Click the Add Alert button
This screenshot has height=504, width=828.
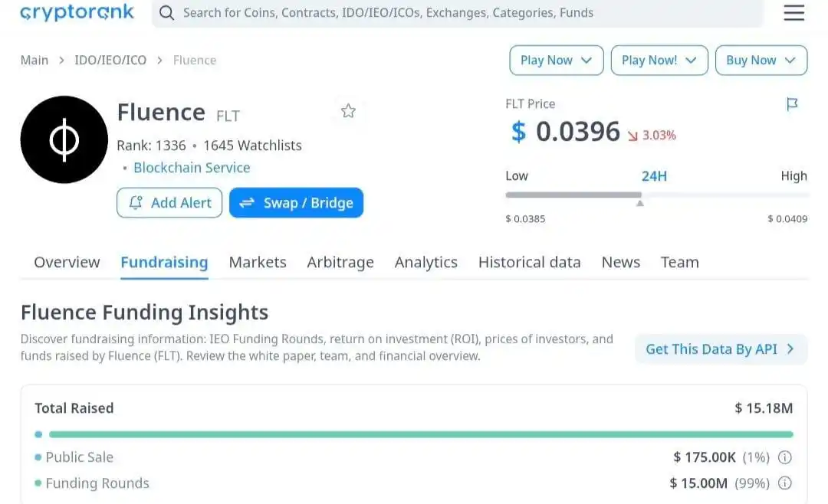pos(169,203)
